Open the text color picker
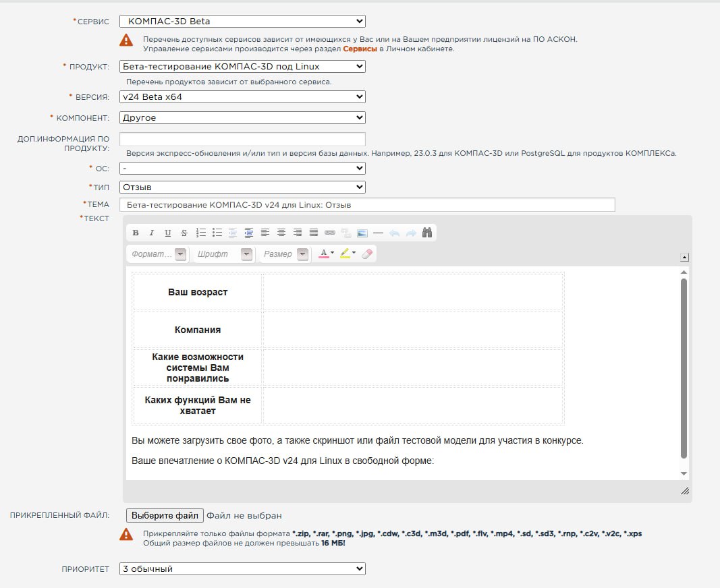720x588 pixels. [327, 254]
